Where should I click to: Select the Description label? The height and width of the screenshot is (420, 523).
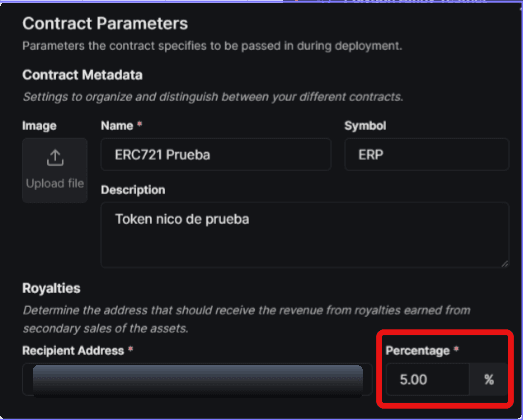[133, 190]
